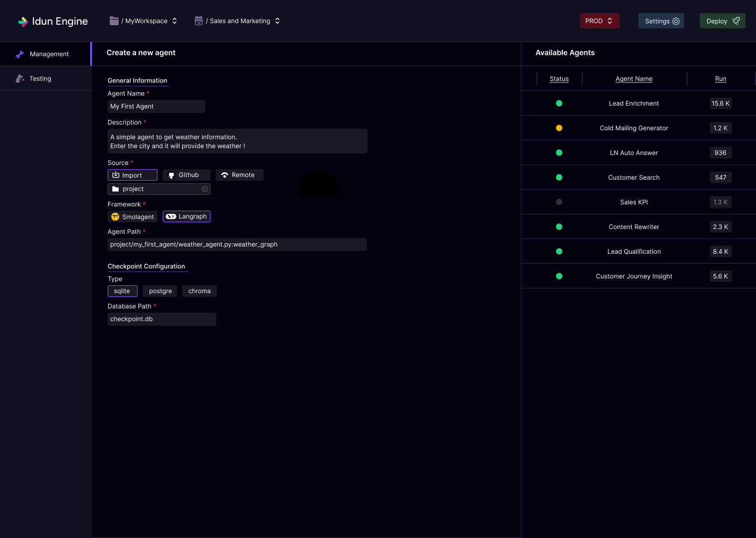Click the 8.4 K run count
This screenshot has width=756, height=538.
point(721,252)
